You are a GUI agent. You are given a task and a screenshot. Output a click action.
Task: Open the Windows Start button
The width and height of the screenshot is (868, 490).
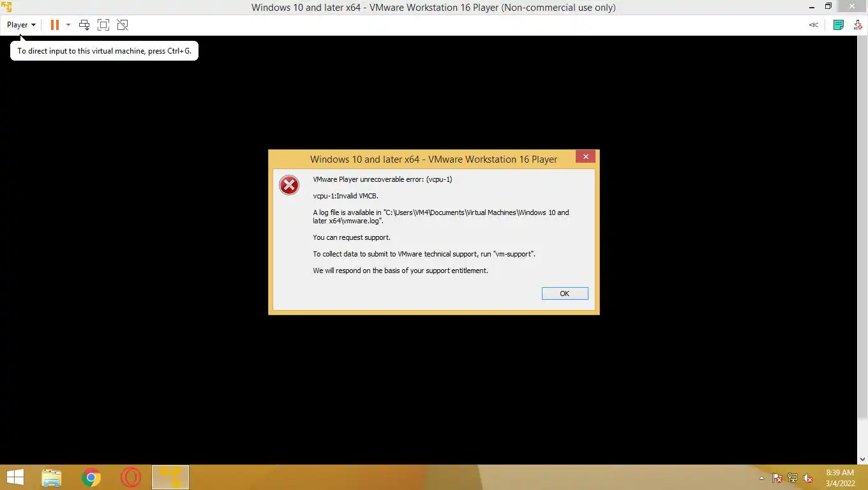[x=15, y=477]
